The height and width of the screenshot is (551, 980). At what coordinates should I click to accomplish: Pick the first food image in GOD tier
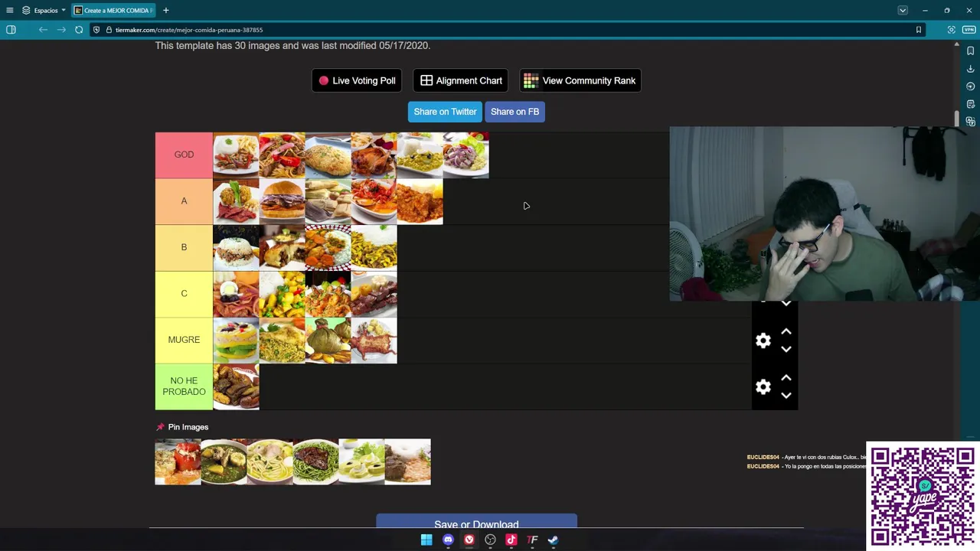point(236,155)
